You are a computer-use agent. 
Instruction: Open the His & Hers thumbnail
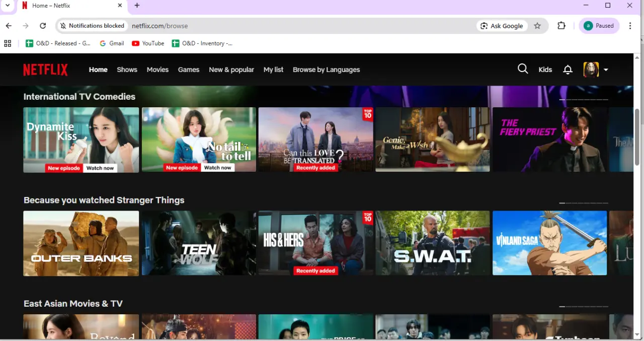315,243
